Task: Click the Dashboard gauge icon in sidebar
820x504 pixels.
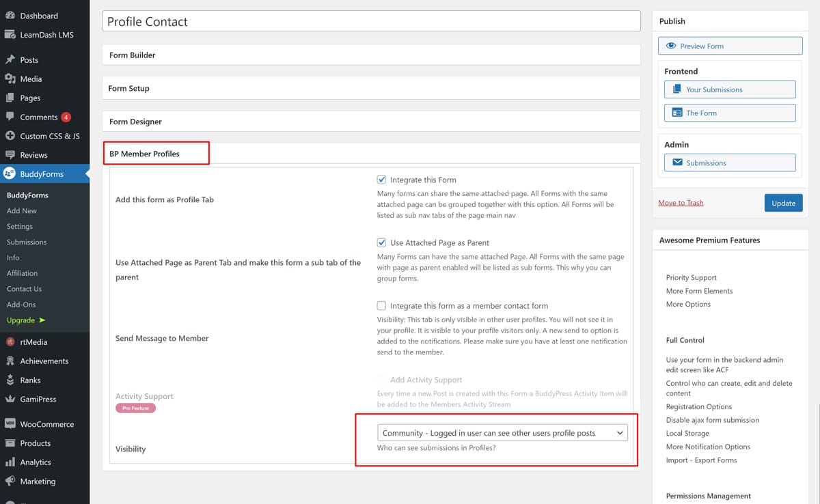Action: [x=10, y=16]
